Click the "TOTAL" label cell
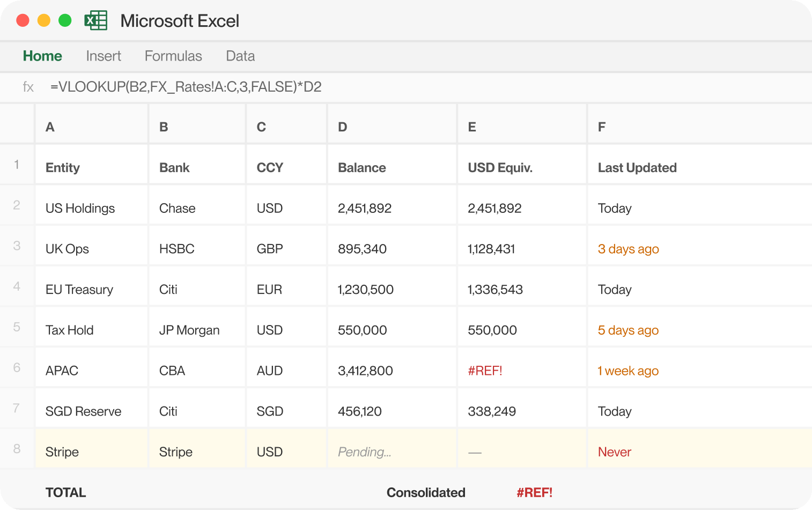The image size is (812, 510). (65, 492)
